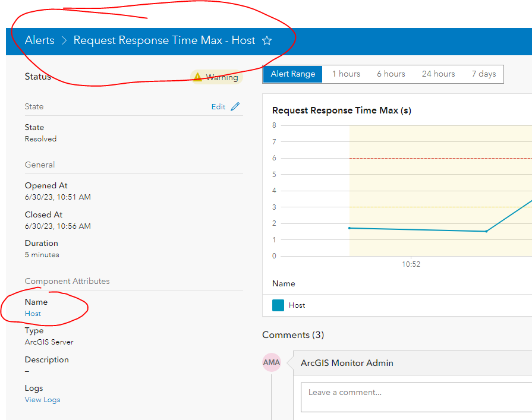Click the AMA avatar for ArcGIS Monitor Admin
532x420 pixels.
272,362
